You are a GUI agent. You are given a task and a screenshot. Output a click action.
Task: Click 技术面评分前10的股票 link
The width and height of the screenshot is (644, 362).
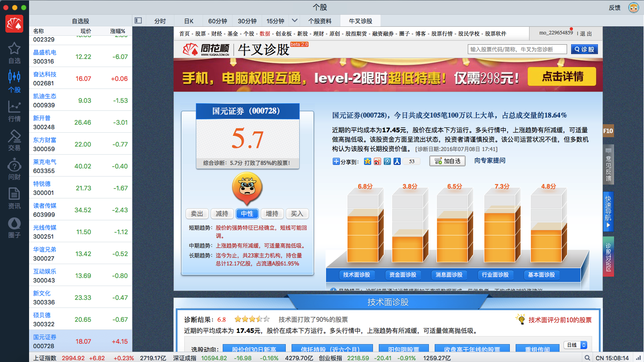560,320
